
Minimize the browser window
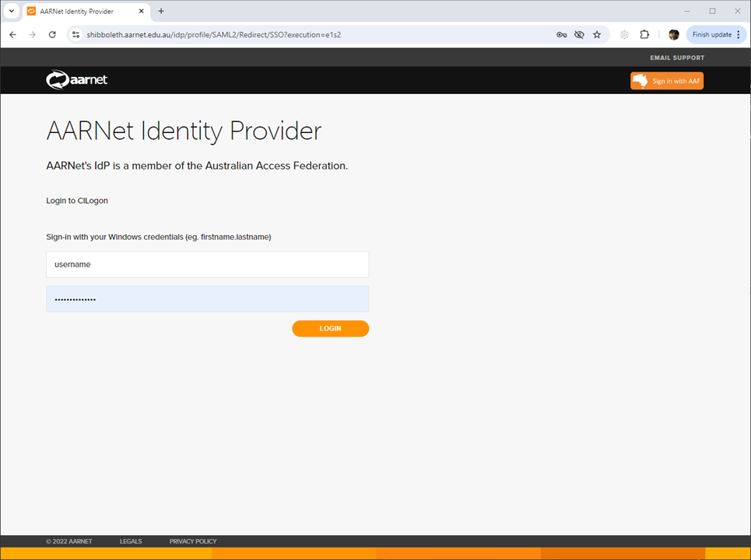click(x=687, y=11)
